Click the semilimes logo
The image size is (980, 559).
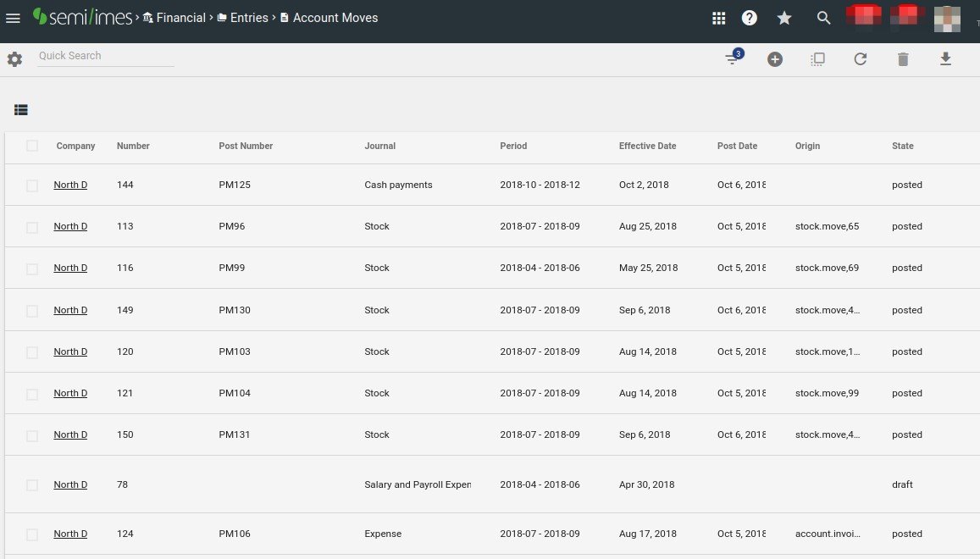click(82, 17)
